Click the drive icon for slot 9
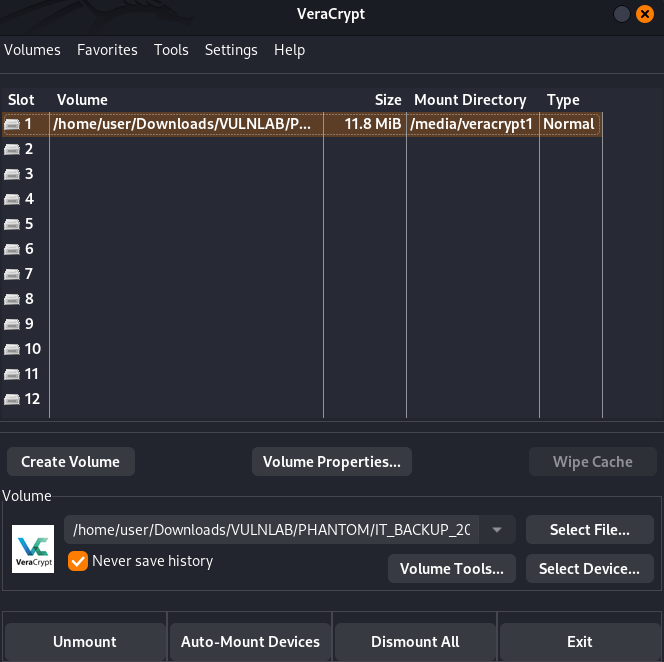The image size is (664, 662). [x=12, y=324]
